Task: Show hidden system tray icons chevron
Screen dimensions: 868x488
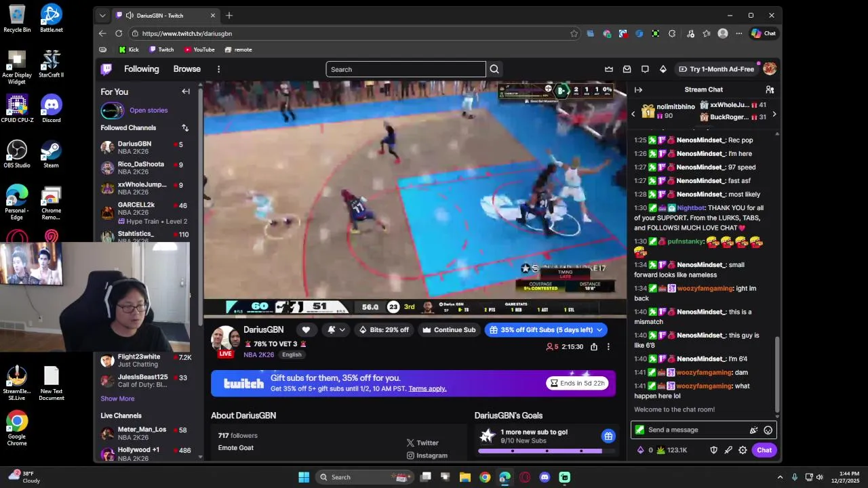Action: 780,477
